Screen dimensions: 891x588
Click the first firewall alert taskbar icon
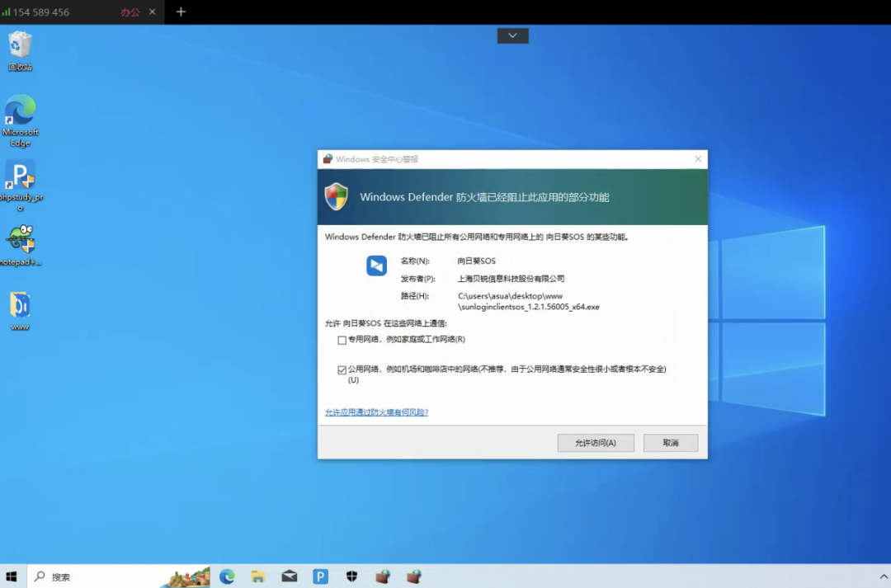pos(383,576)
